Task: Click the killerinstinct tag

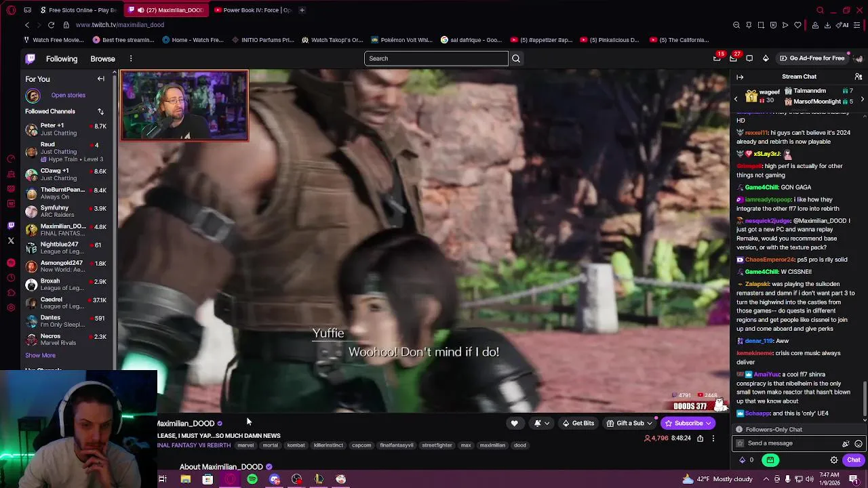Action: pos(328,445)
